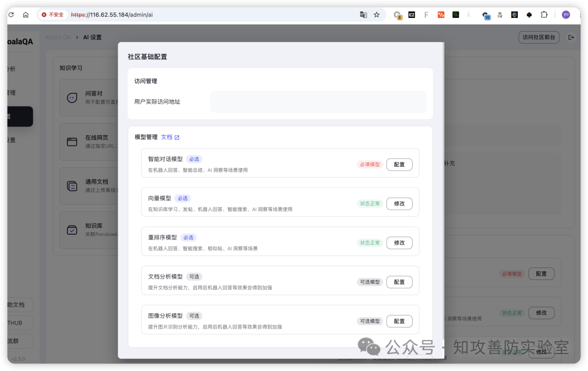The height and width of the screenshot is (371, 588).
Task: Click the 问答对 card icon
Action: (72, 96)
